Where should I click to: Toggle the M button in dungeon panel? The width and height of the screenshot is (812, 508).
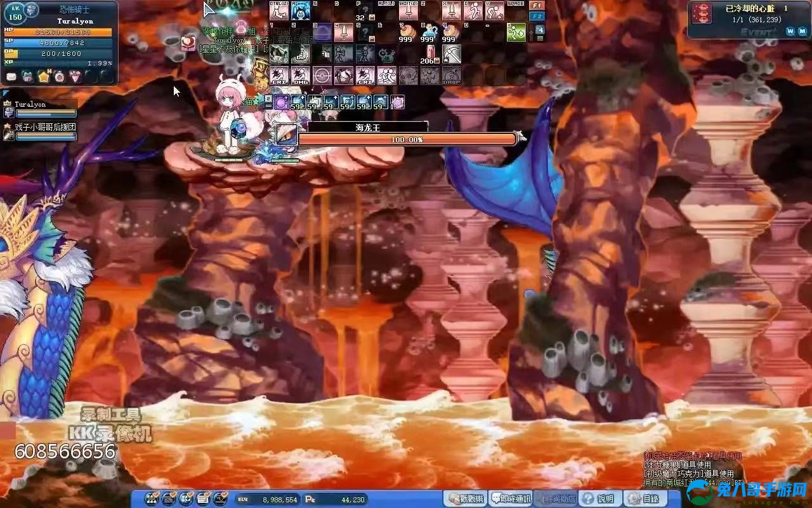tap(802, 31)
